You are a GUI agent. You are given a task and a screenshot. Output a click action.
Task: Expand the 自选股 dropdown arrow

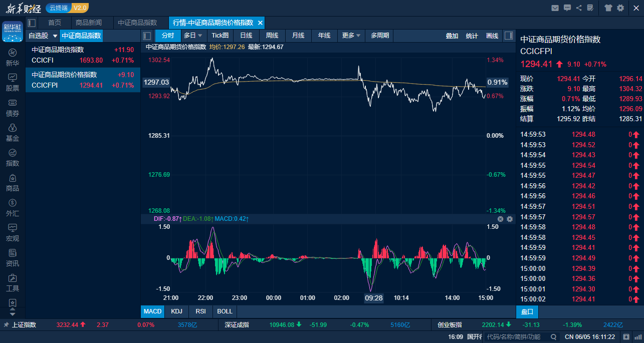point(55,36)
